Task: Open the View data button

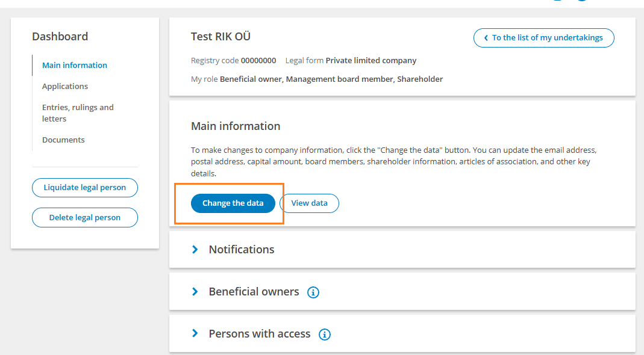Action: tap(309, 203)
